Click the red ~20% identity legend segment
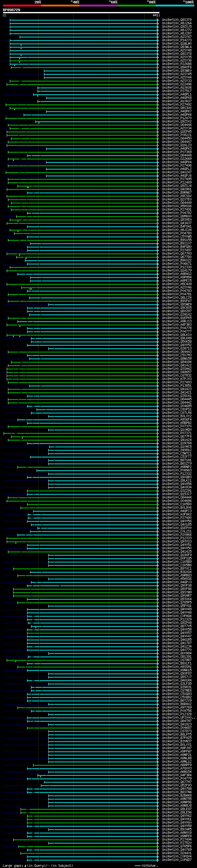This screenshot has height=868, width=197. pos(22,6)
